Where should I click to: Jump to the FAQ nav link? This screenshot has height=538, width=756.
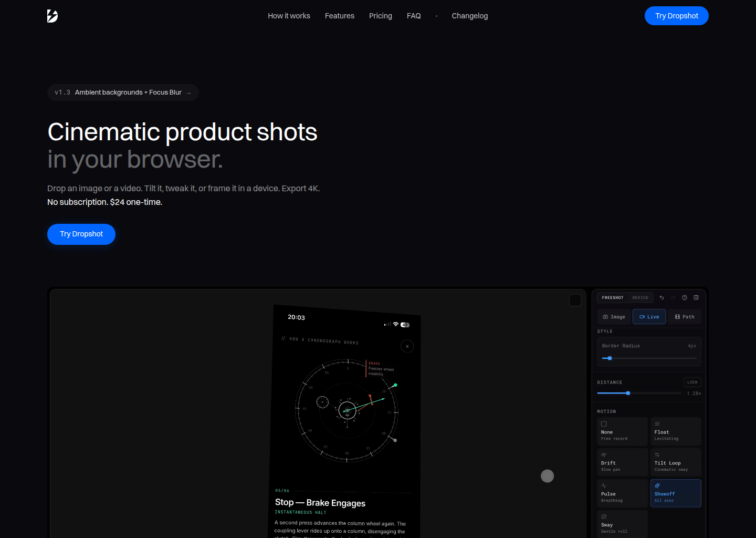point(414,16)
